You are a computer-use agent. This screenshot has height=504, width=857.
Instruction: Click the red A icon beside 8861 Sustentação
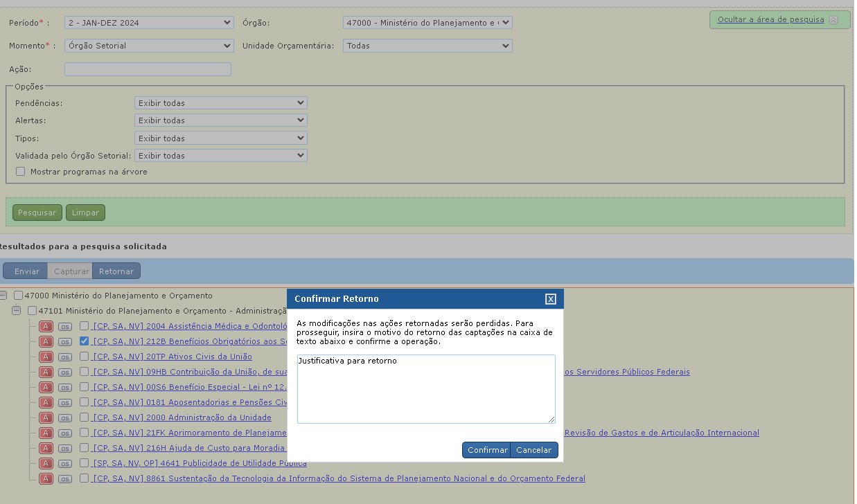(x=46, y=478)
